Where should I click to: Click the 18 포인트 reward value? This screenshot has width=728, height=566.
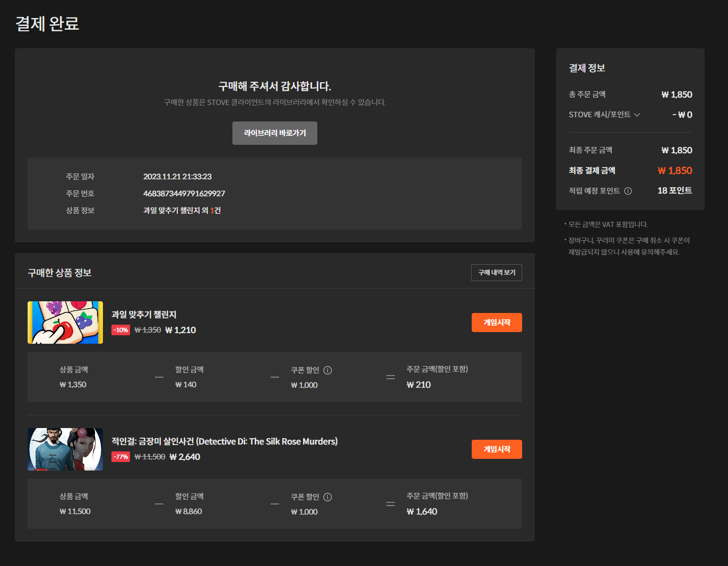(674, 191)
